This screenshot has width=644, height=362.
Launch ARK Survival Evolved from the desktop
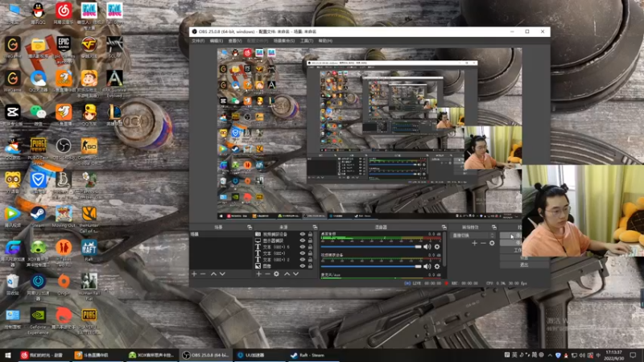click(114, 84)
